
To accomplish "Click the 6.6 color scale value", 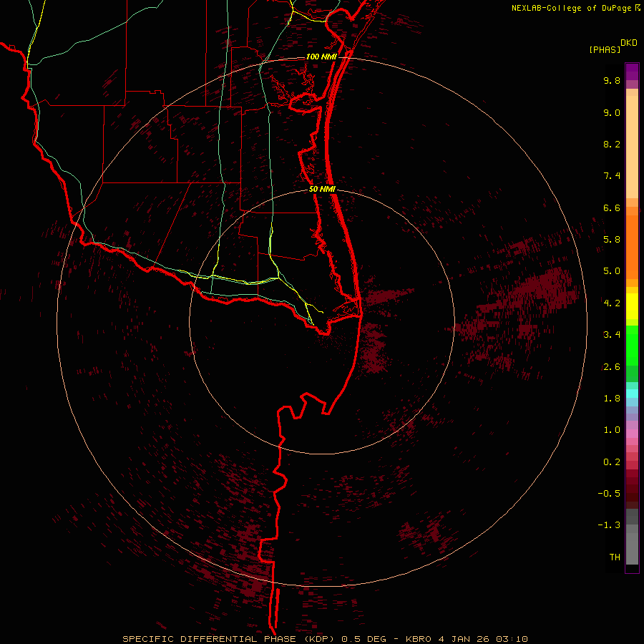I will (612, 208).
